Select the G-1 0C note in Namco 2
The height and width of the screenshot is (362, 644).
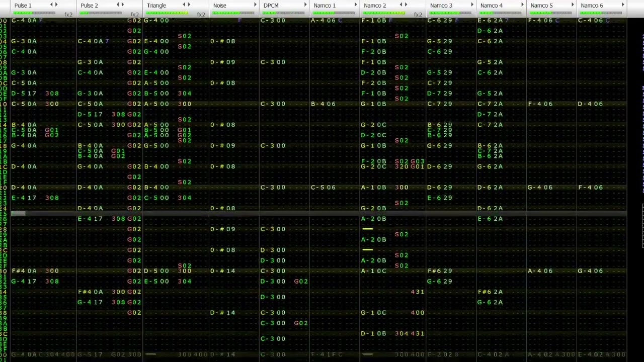point(374,313)
